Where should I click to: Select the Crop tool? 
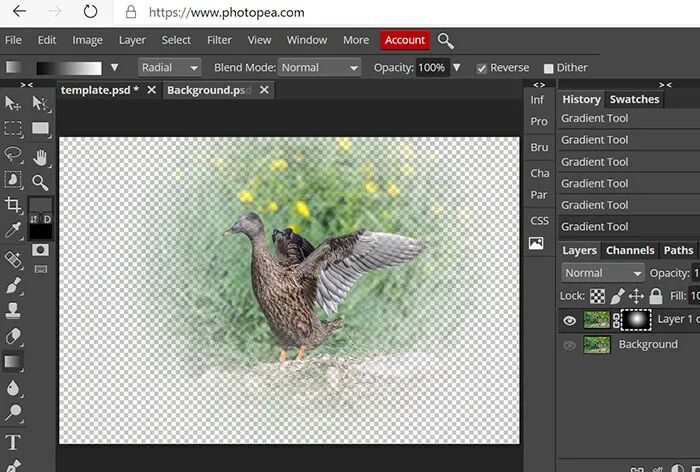[x=13, y=205]
